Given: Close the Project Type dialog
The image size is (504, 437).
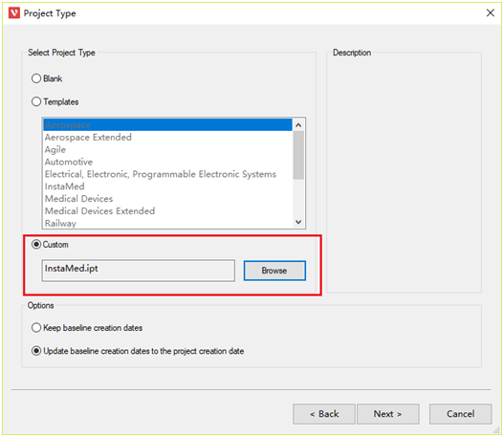Looking at the screenshot, I should tap(490, 12).
